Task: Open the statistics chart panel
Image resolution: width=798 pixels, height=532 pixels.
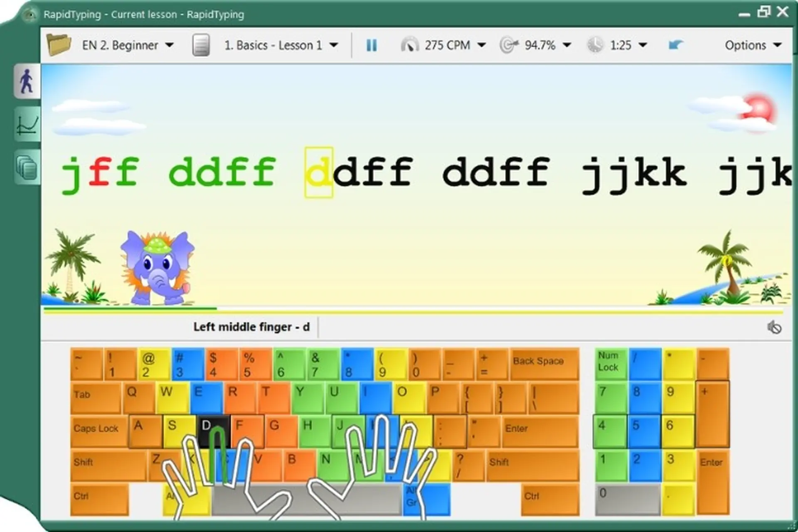Action: (x=26, y=125)
